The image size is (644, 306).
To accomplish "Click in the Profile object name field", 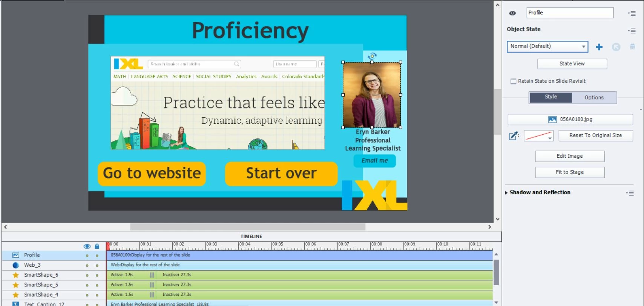I will point(570,13).
